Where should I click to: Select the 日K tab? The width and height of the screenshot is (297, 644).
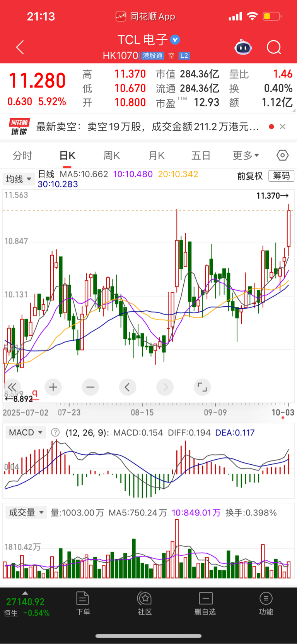[67, 155]
